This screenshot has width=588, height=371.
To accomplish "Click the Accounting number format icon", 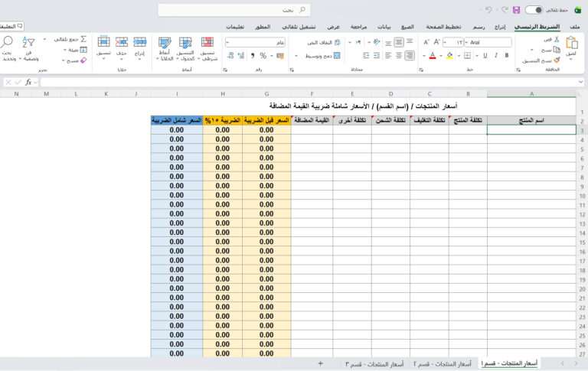I will tap(280, 56).
